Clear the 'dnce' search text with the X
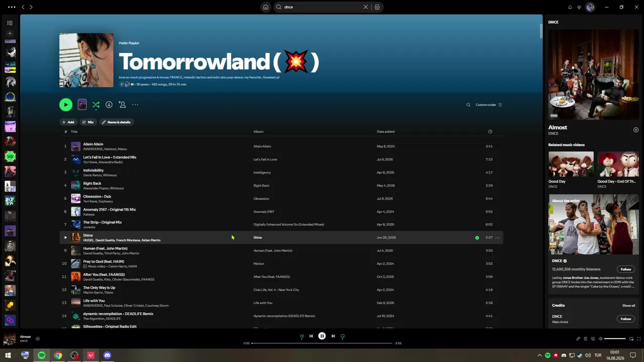644x362 pixels. pyautogui.click(x=366, y=7)
